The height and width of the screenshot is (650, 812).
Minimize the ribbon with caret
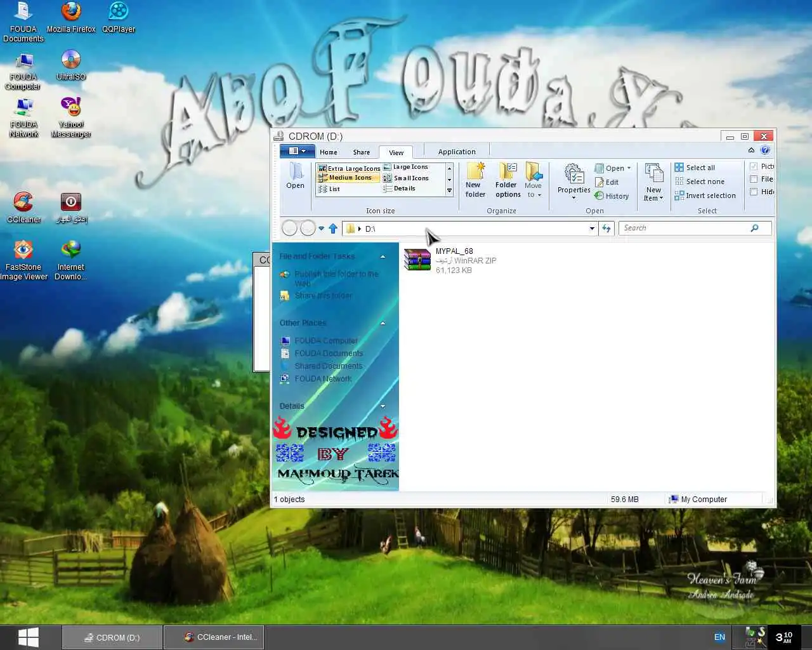pos(751,150)
